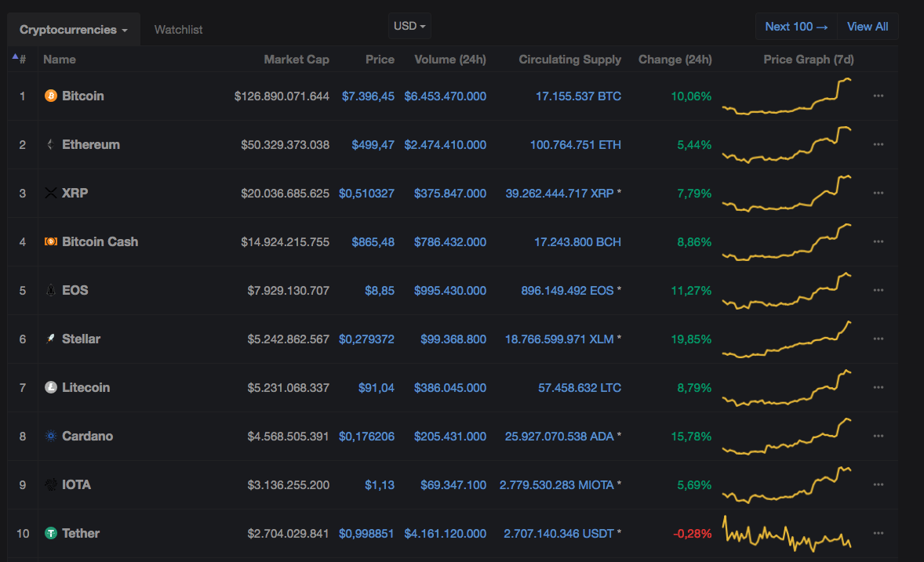The height and width of the screenshot is (562, 924).
Task: Open the more options menu for EOS
Action: click(x=878, y=291)
